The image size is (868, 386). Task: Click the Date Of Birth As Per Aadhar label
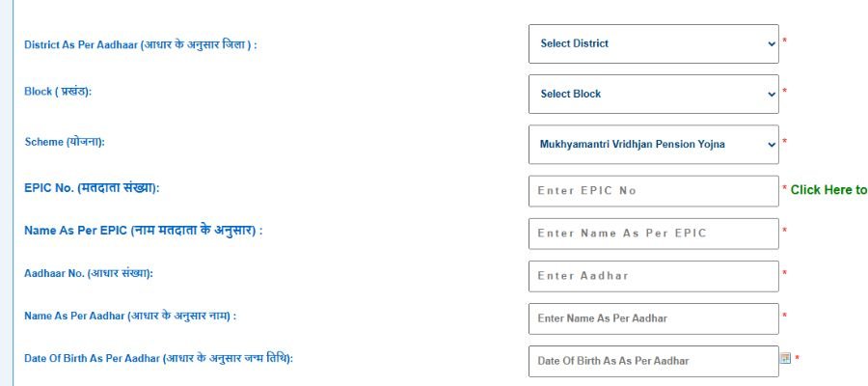tap(158, 358)
